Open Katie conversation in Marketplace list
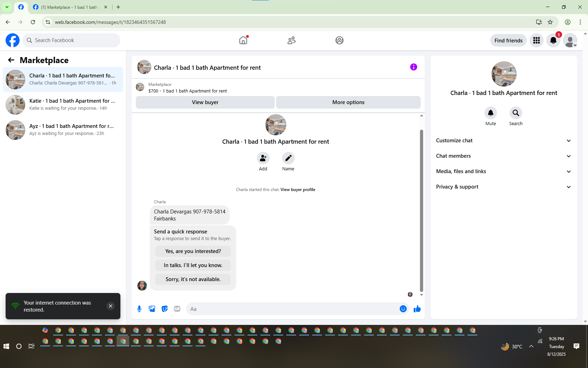Viewport: 588px width, 368px height. click(x=63, y=105)
